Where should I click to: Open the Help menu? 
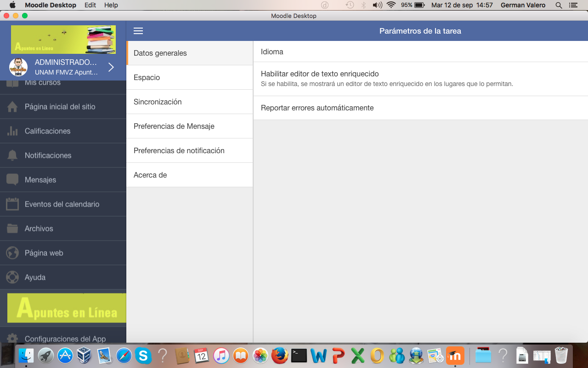(111, 5)
